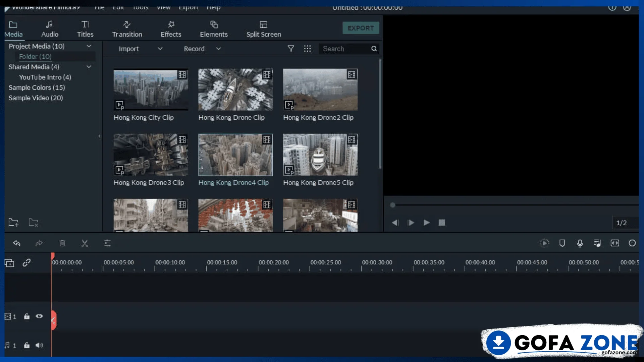644x362 pixels.
Task: Click the Delete trash icon
Action: 62,243
